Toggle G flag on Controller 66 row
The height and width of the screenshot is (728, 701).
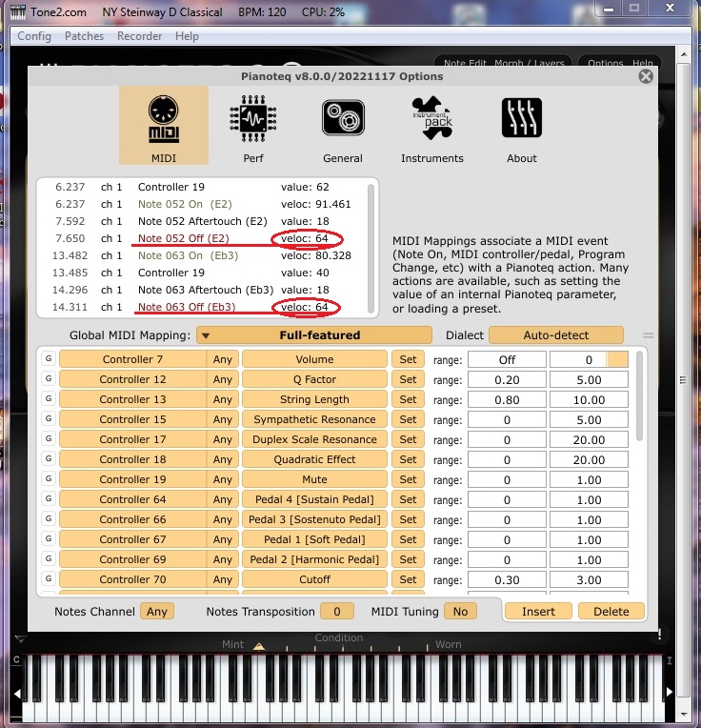pos(49,518)
